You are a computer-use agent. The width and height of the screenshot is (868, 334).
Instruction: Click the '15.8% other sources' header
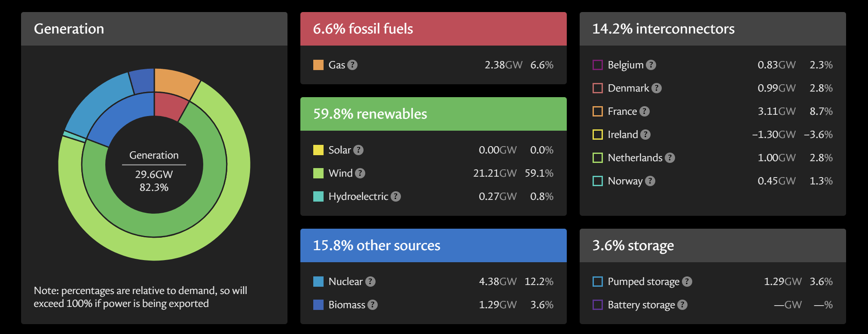[434, 245]
